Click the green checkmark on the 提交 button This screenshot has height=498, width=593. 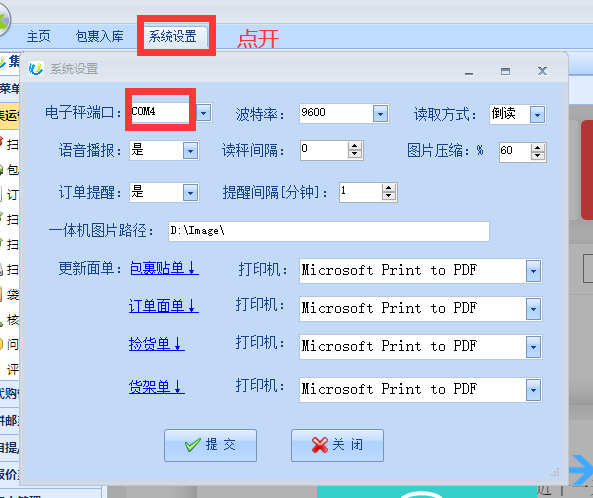click(x=193, y=445)
